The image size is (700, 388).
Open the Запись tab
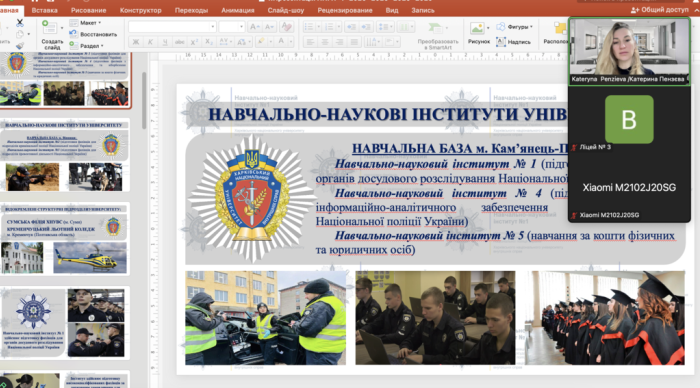click(x=422, y=10)
